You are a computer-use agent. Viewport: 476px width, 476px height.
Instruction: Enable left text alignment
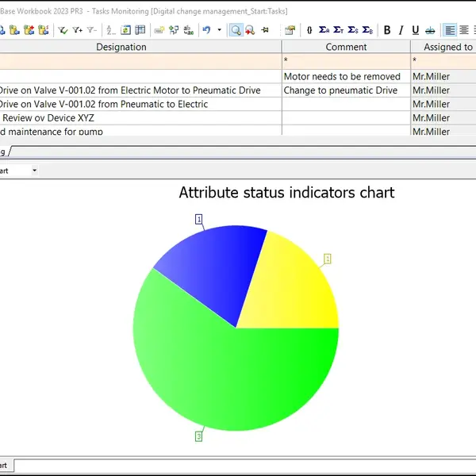point(451,30)
